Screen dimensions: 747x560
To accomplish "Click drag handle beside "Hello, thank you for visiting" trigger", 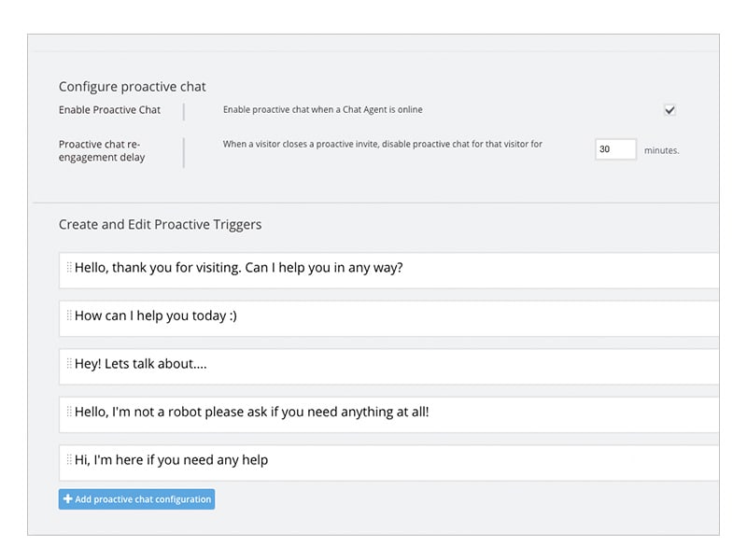I will tap(69, 267).
